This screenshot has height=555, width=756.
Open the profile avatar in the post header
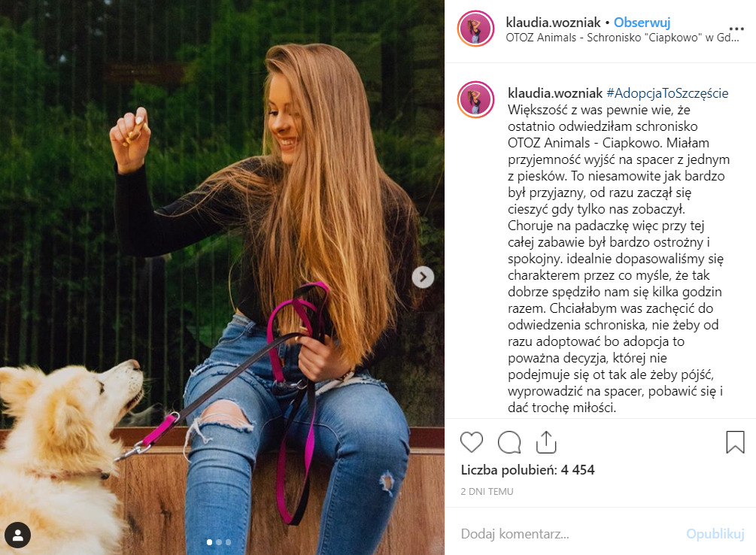(476, 29)
